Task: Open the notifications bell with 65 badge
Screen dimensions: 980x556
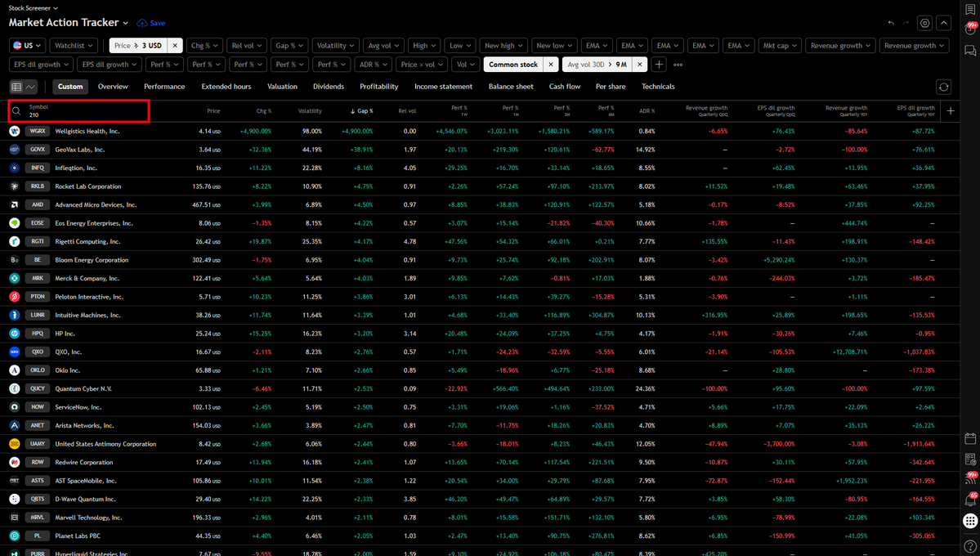Action: pos(970,500)
